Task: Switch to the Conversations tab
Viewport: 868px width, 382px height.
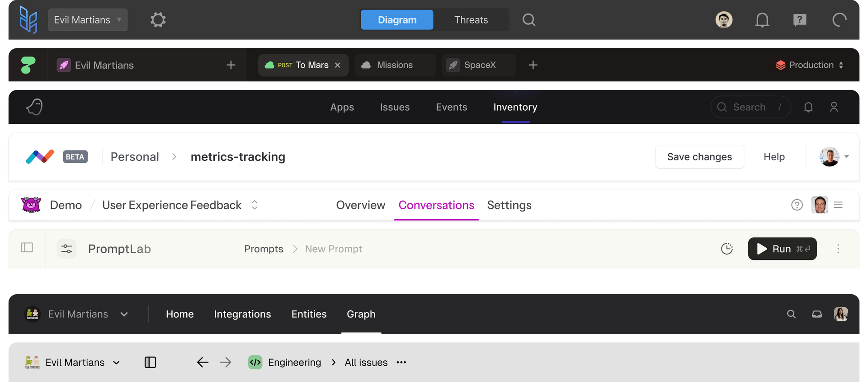Action: click(436, 205)
